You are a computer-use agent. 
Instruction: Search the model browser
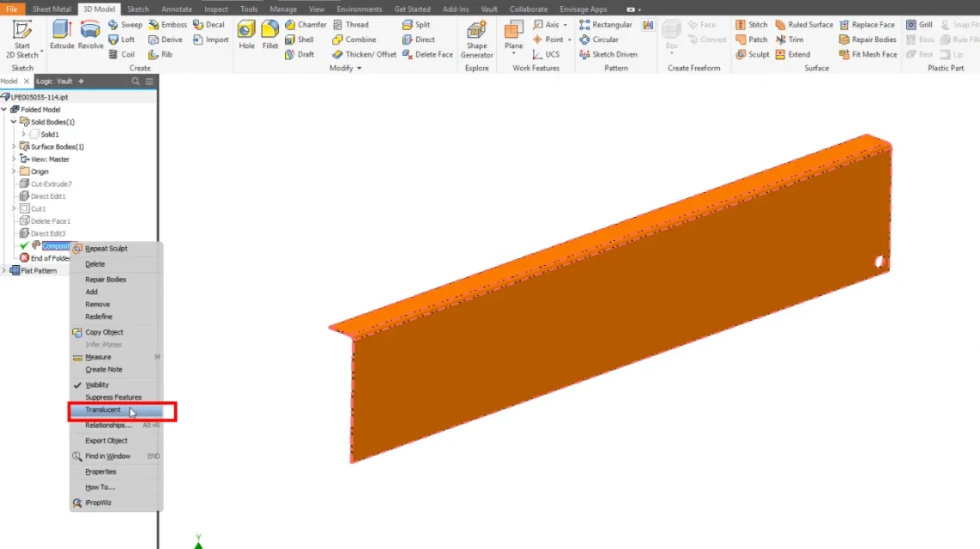coord(136,81)
